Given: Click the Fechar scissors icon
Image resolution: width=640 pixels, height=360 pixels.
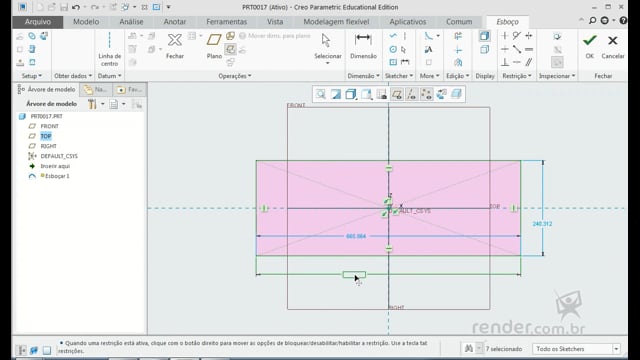Looking at the screenshot, I should click(175, 45).
